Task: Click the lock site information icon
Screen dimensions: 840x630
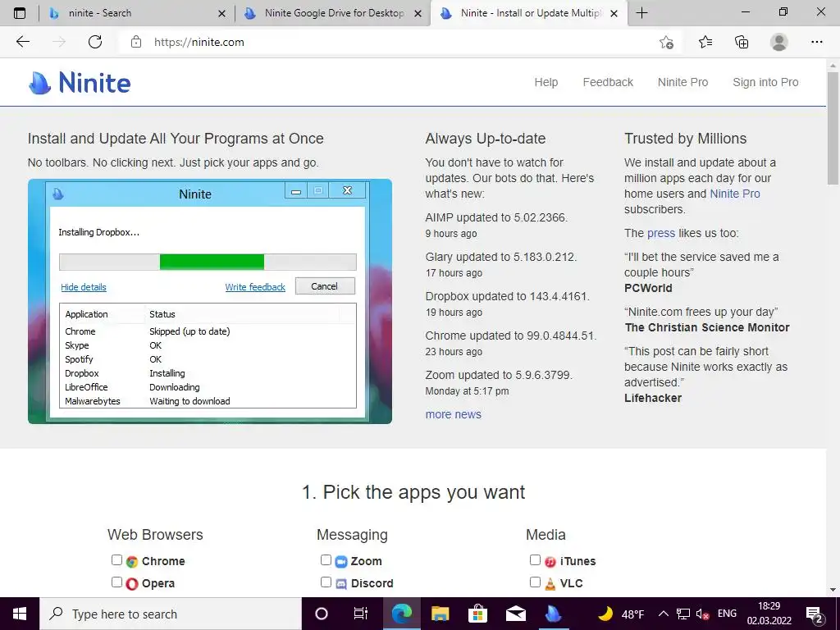Action: coord(136,42)
